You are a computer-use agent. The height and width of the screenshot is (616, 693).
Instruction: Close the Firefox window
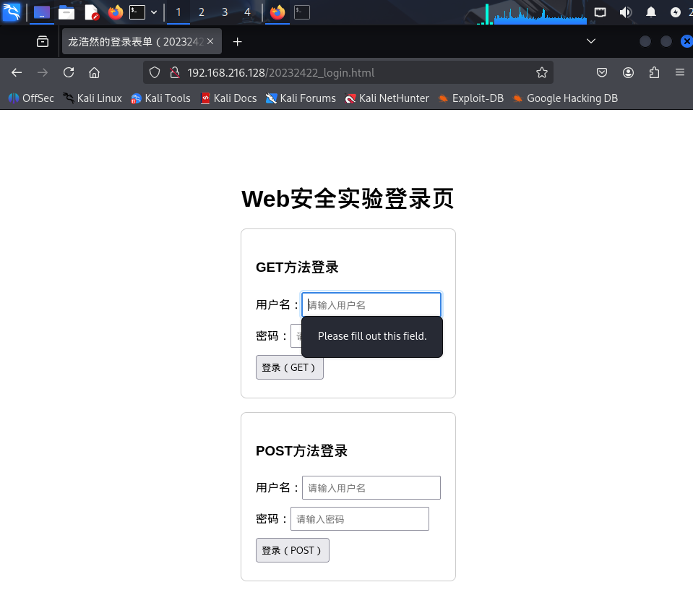coord(686,41)
